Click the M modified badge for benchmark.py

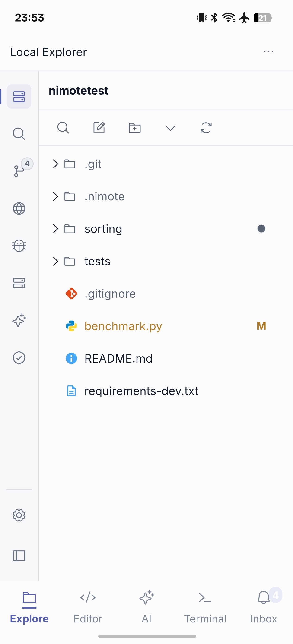pyautogui.click(x=261, y=326)
